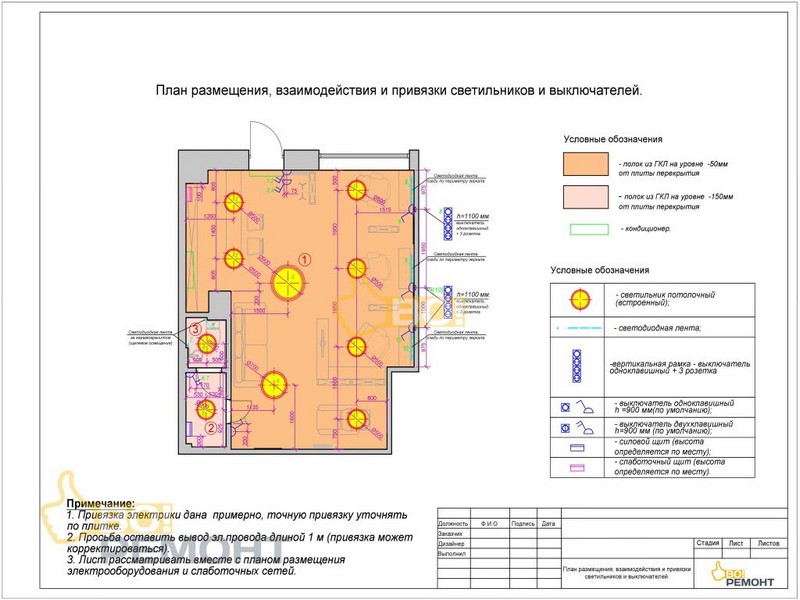Click the pink low-current panel on plan's left wall
The width and height of the screenshot is (800, 600).
pos(188,194)
